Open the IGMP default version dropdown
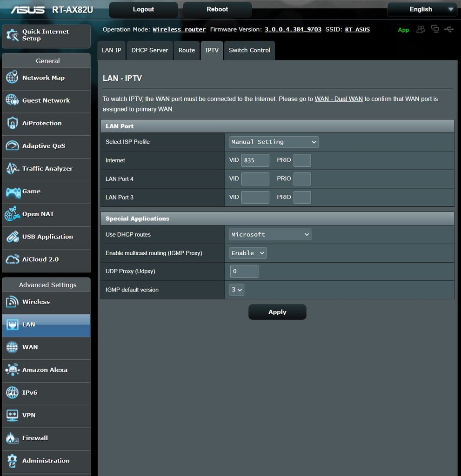 coord(237,290)
